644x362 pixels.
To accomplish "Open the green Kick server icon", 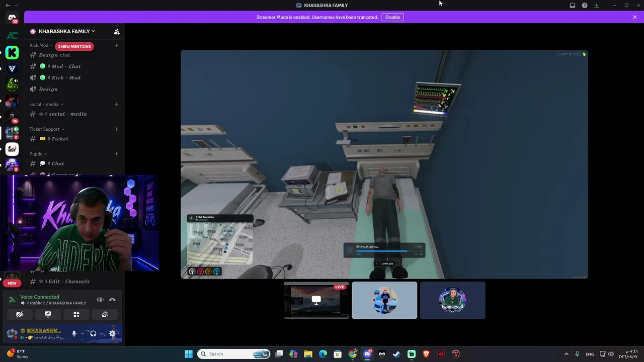I will [12, 52].
